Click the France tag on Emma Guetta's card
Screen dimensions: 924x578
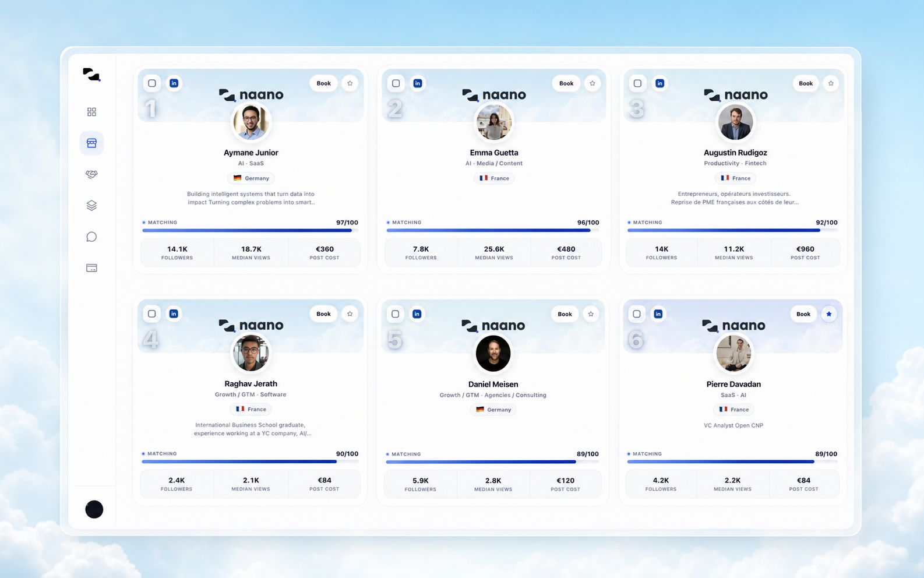[494, 178]
